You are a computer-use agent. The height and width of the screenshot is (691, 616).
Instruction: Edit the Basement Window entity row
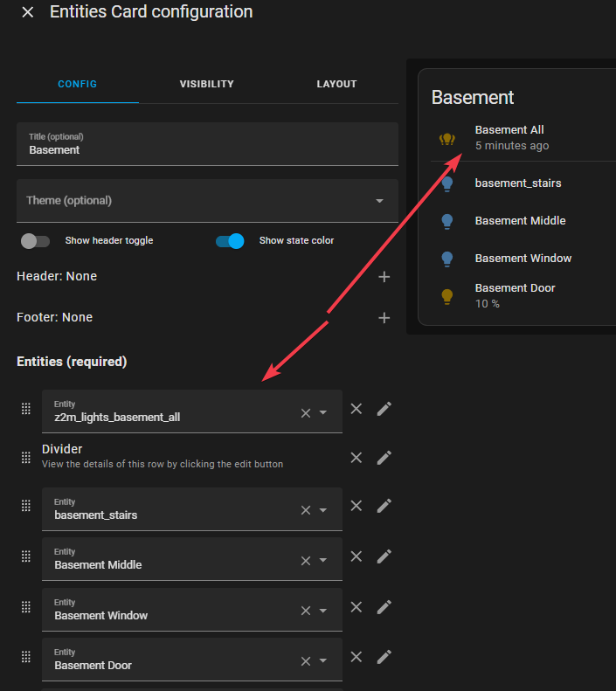click(384, 607)
